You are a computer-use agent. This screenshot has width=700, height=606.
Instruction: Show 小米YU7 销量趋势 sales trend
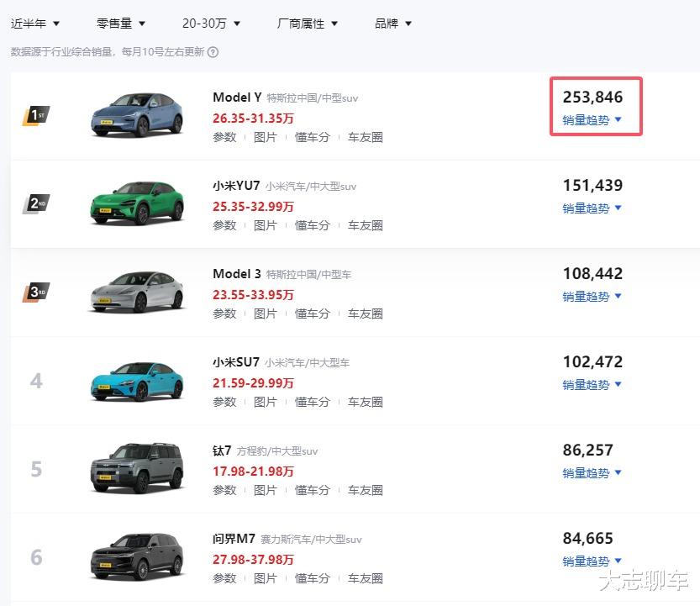coord(592,208)
